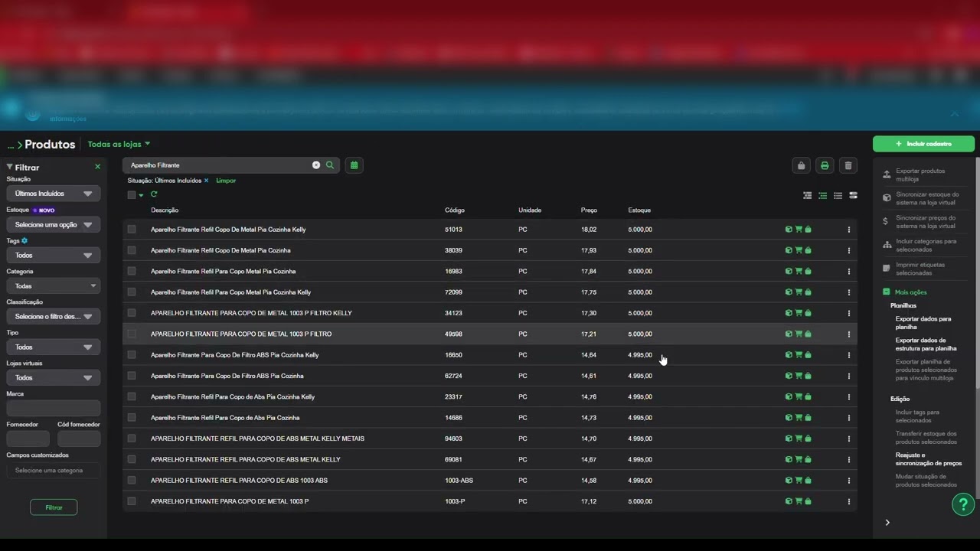
Task: Click Exportar dados para planilha
Action: point(923,323)
